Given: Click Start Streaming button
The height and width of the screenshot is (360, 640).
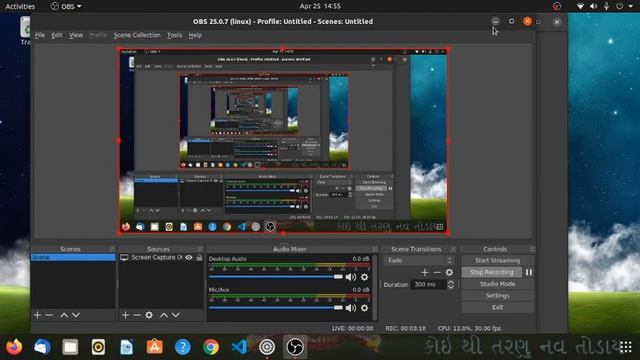Looking at the screenshot, I should click(498, 260).
